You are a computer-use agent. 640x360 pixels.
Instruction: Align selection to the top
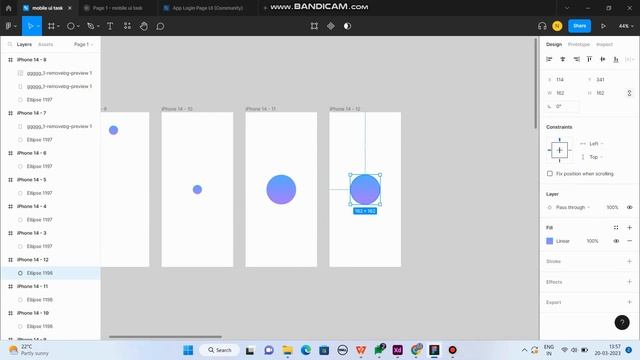589,59
